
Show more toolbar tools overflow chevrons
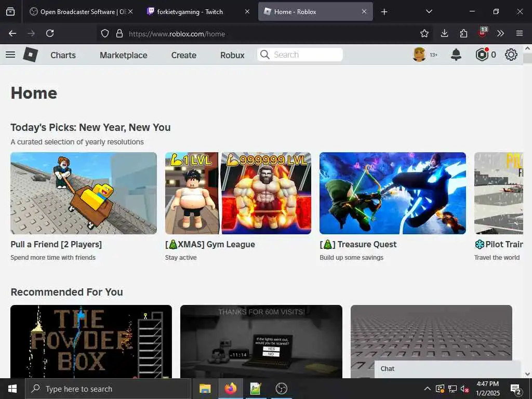click(x=500, y=33)
